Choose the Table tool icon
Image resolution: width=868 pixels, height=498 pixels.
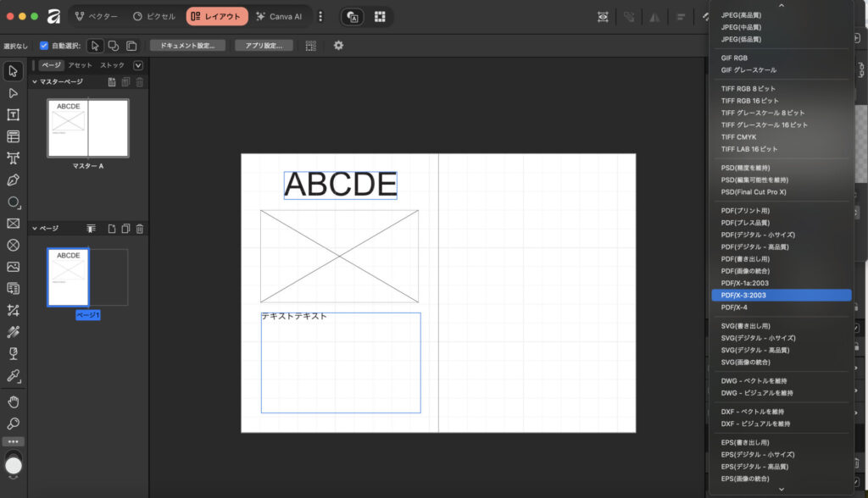tap(14, 136)
